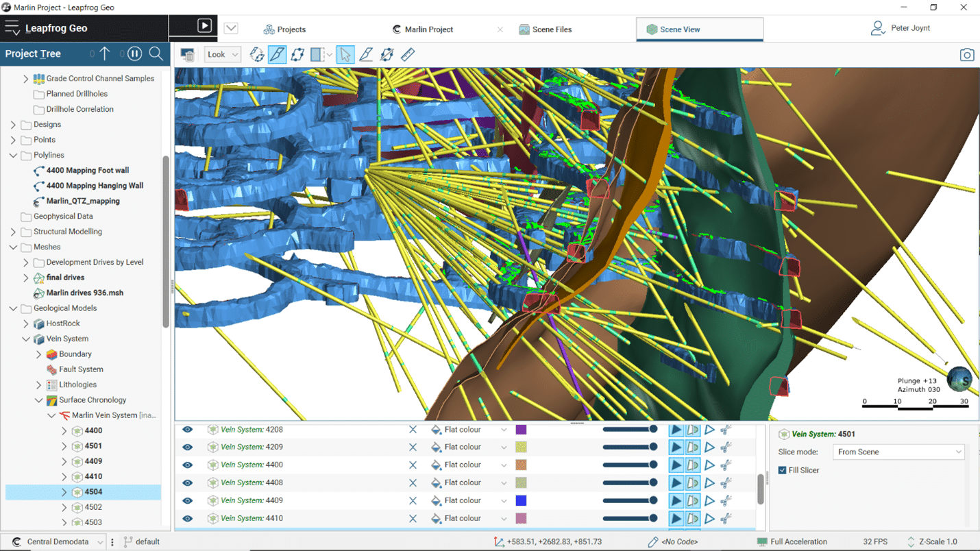Select the ruler measurement tool
This screenshot has width=980, height=551.
[x=408, y=55]
